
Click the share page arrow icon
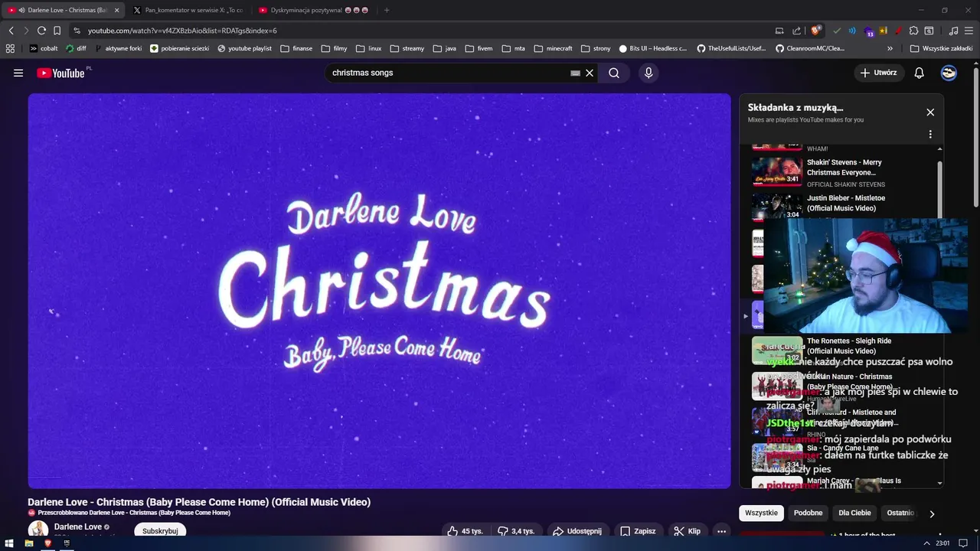click(x=797, y=31)
